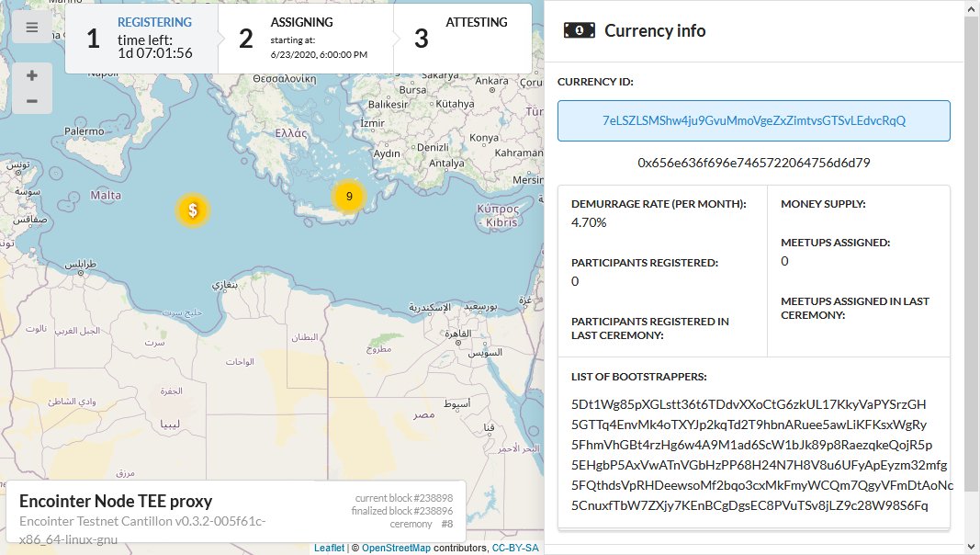Screen dimensions: 980x555
Task: Select bootstrapper address starting 5EHgbP5AxVwA
Action: tap(759, 465)
